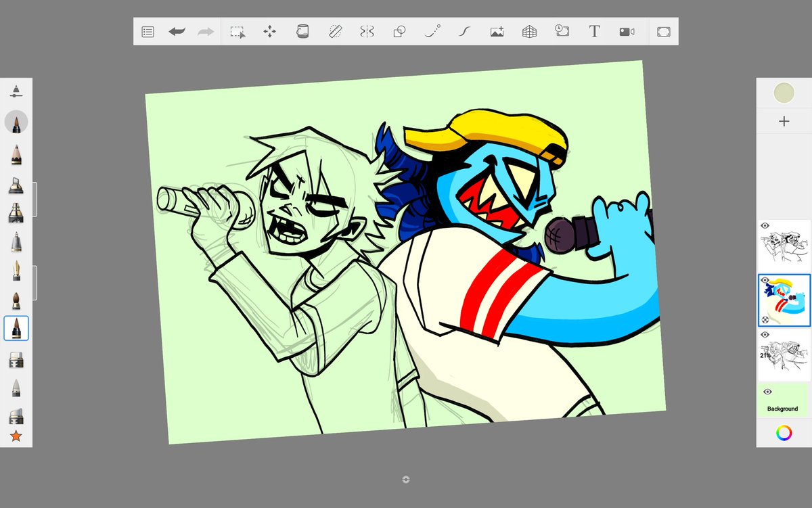Choose the hard Eraser tool

tap(16, 359)
